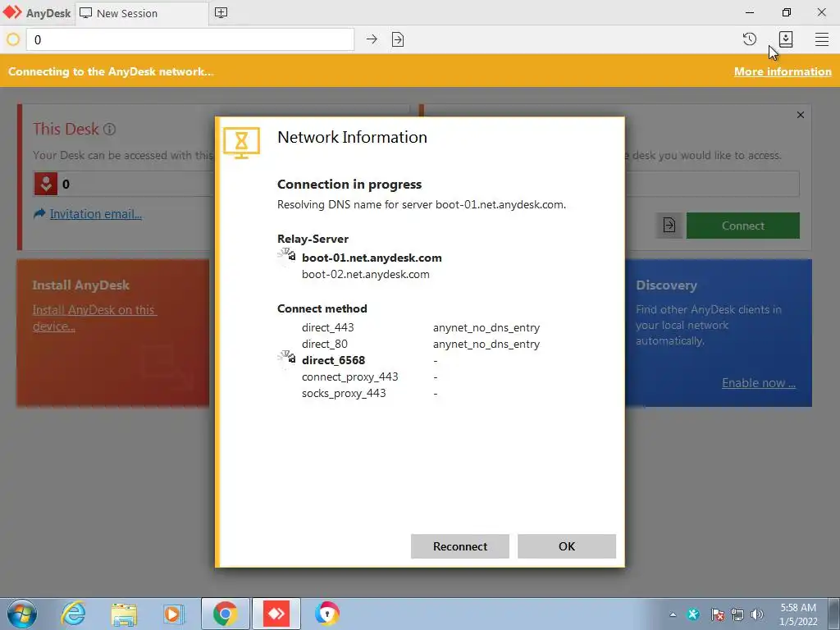
Task: Click the remote address input field
Action: click(190, 39)
